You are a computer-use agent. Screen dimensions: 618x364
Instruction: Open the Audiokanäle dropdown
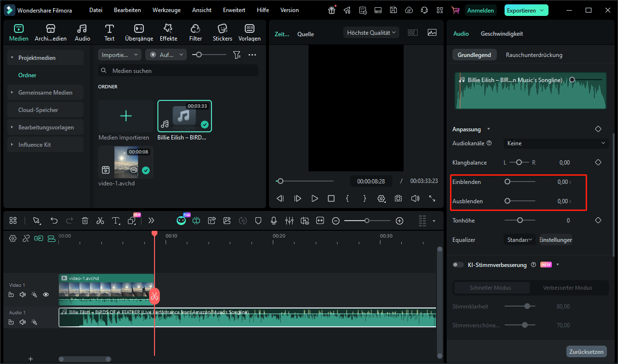coord(556,143)
